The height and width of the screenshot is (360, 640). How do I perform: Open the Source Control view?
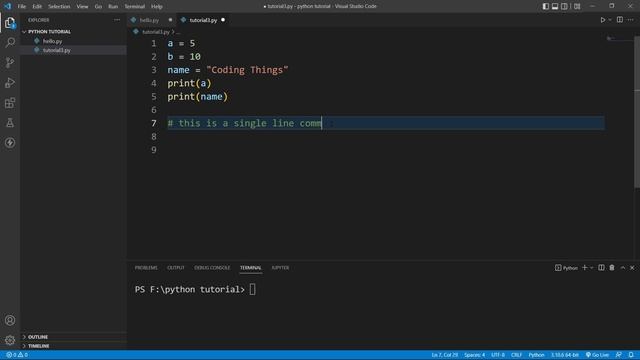10,62
